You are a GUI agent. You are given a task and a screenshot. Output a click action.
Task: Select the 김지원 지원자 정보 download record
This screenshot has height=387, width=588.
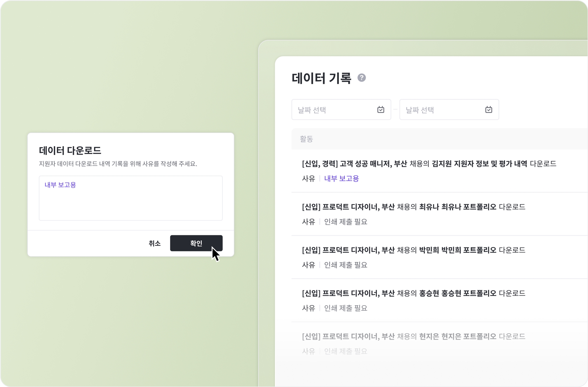tap(429, 164)
